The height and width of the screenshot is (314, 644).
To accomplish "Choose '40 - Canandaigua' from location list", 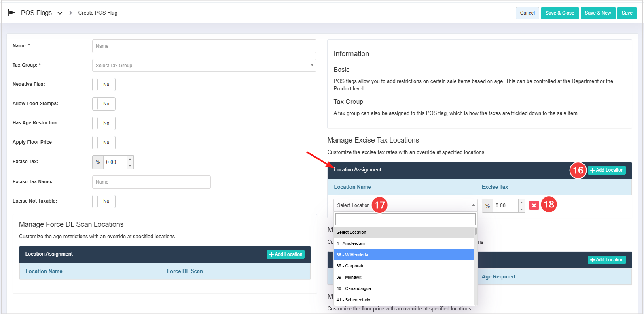I will click(x=404, y=289).
